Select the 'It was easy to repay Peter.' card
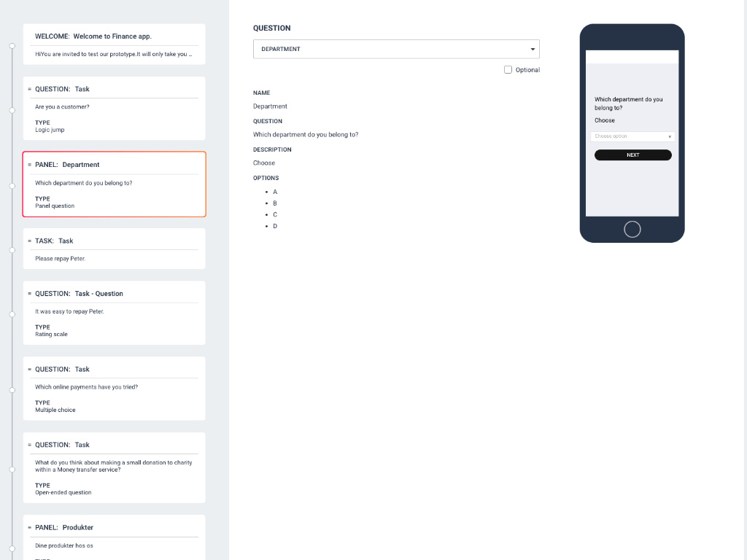The width and height of the screenshot is (747, 560). point(115,313)
